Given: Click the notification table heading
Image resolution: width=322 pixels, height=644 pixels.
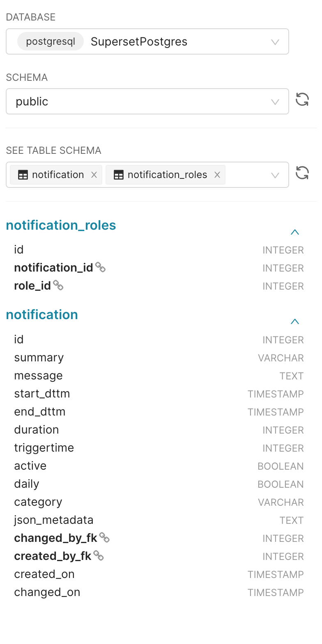Looking at the screenshot, I should pyautogui.click(x=42, y=314).
